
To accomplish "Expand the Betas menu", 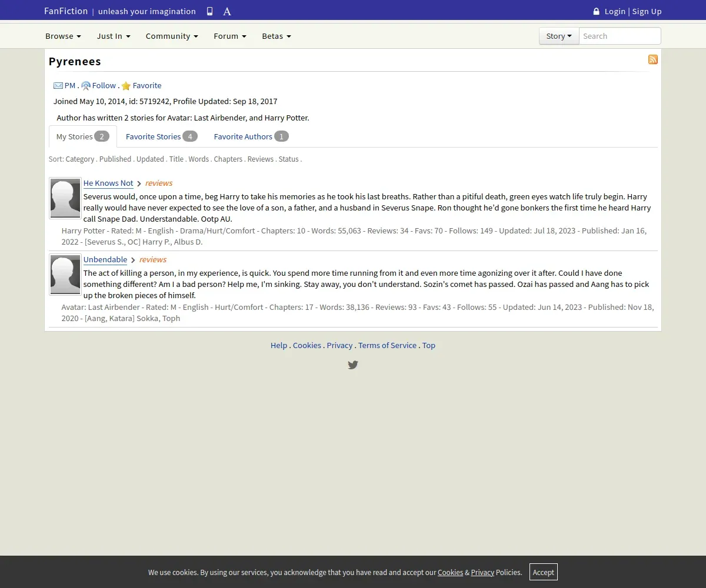I will coord(277,36).
